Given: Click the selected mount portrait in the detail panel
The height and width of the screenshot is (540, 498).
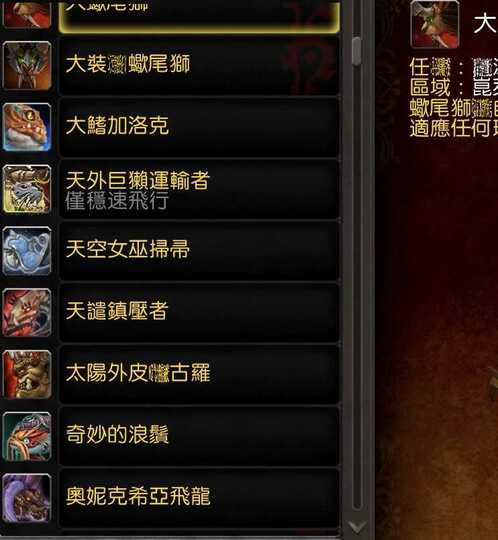Looking at the screenshot, I should (435, 24).
